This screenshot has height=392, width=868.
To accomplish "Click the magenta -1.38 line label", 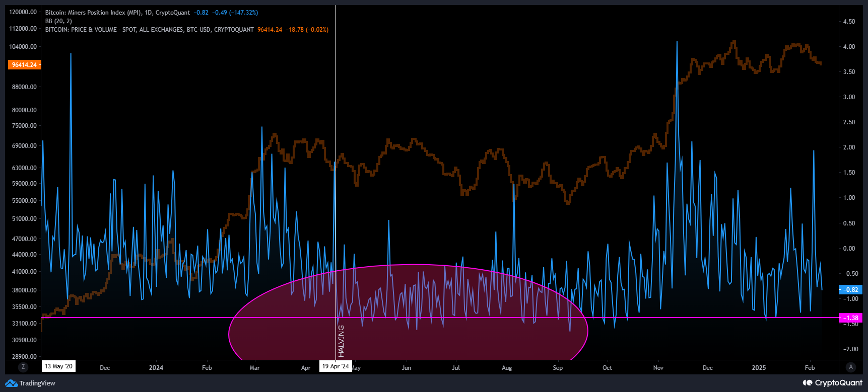I will (x=850, y=318).
